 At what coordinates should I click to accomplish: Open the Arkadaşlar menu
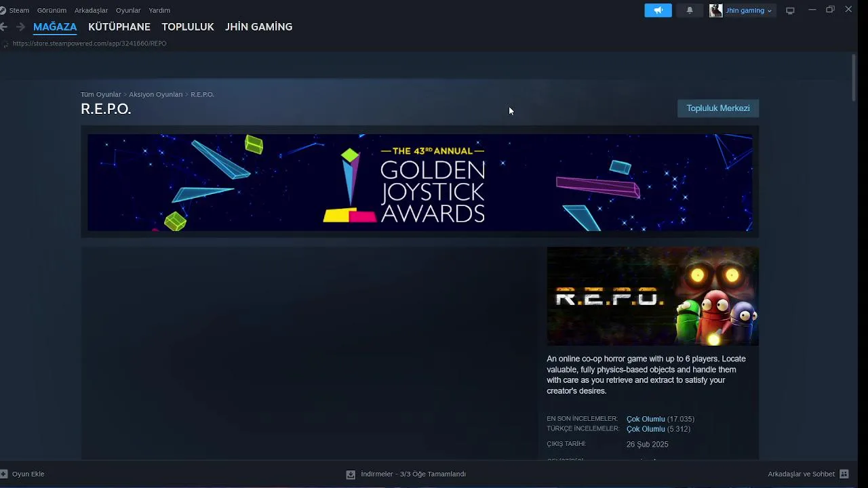(91, 10)
